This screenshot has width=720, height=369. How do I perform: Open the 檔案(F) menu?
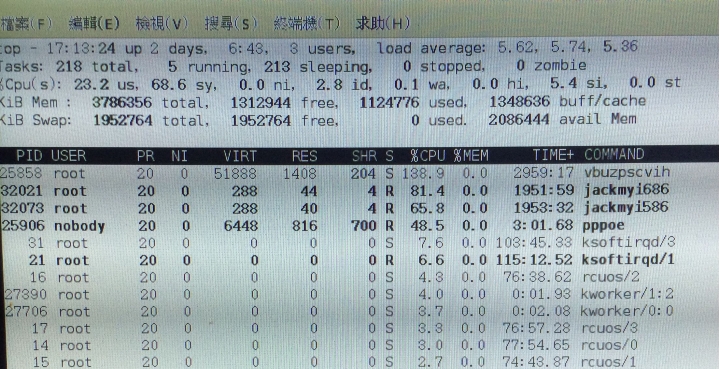tap(26, 23)
